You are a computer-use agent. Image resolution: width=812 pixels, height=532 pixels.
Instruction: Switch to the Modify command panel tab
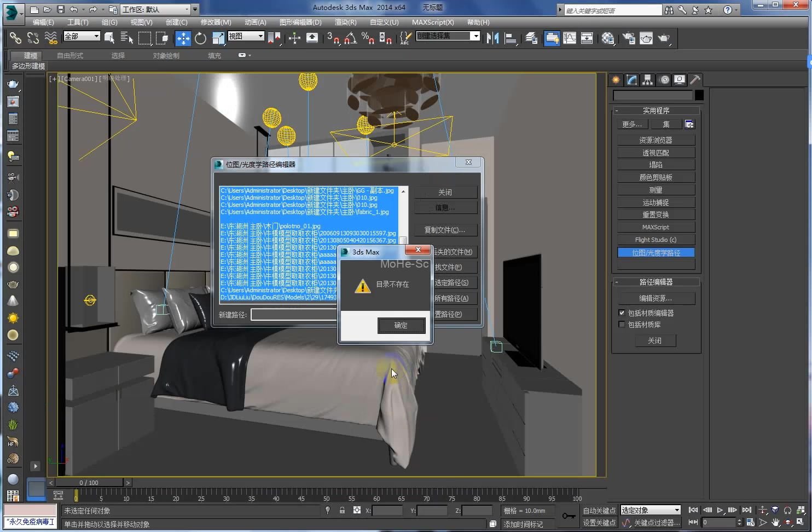[x=631, y=80]
